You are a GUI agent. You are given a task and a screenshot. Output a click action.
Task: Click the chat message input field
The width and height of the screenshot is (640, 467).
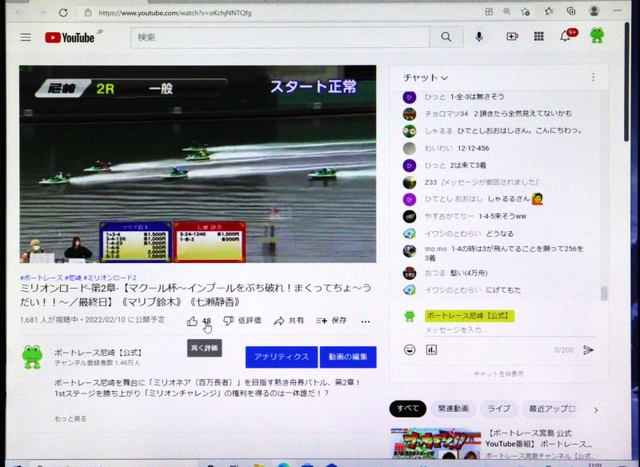[x=510, y=330]
